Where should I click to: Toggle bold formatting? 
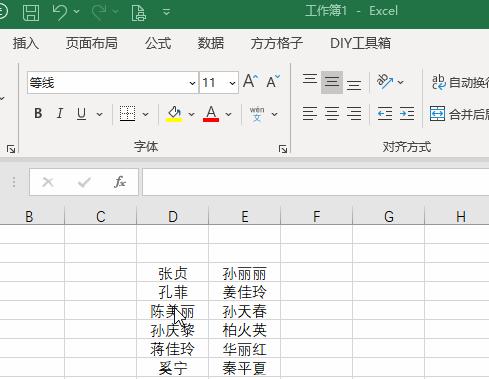(38, 114)
